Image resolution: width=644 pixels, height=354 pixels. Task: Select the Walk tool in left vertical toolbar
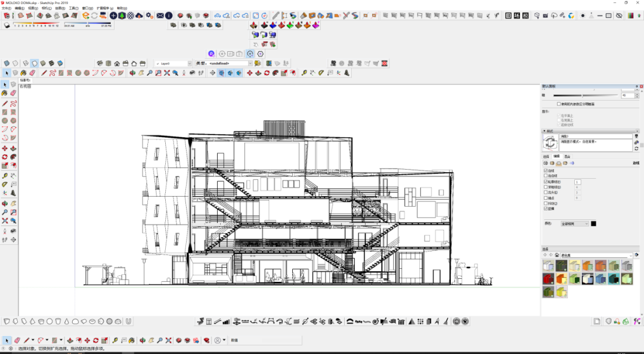(x=5, y=240)
